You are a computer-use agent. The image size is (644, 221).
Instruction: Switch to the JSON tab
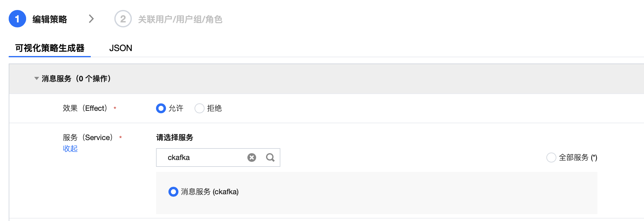tap(121, 48)
